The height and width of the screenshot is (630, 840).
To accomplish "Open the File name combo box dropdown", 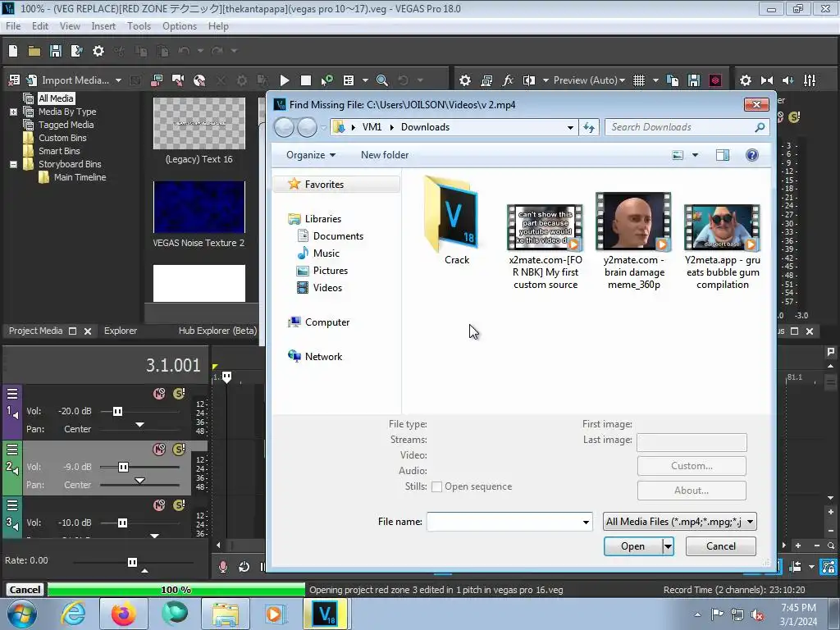I will coord(586,522).
